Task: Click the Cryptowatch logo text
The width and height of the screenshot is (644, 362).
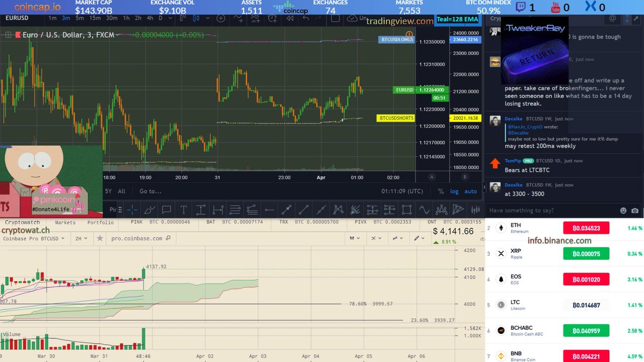Action: coord(22,222)
